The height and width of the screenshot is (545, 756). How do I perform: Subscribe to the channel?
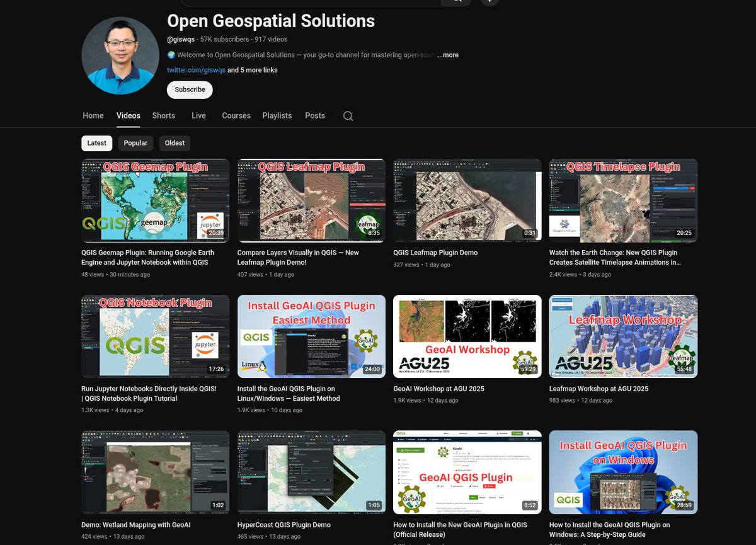coord(190,89)
